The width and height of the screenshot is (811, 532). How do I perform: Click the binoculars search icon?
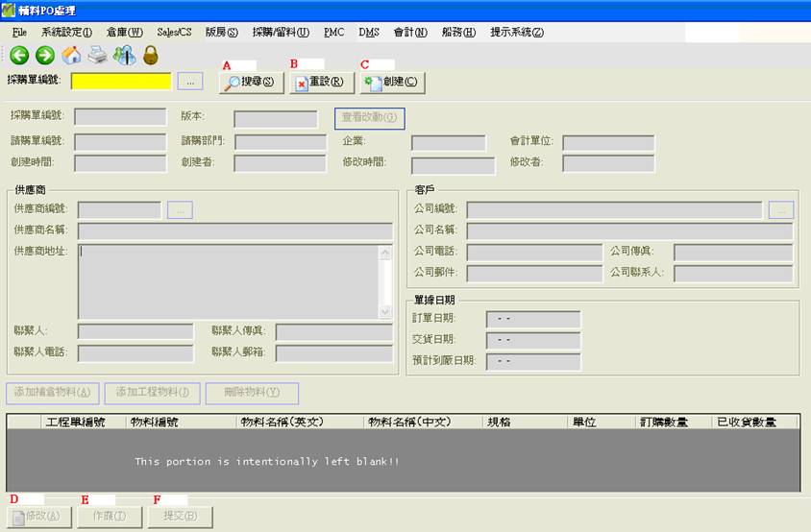click(x=124, y=56)
